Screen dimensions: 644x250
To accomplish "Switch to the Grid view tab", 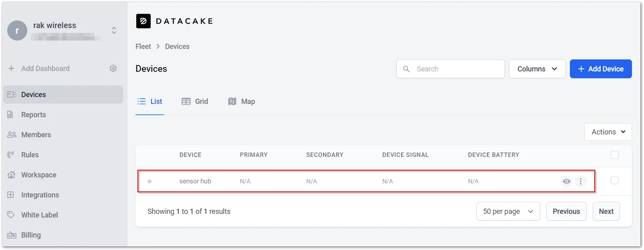I will coord(195,102).
